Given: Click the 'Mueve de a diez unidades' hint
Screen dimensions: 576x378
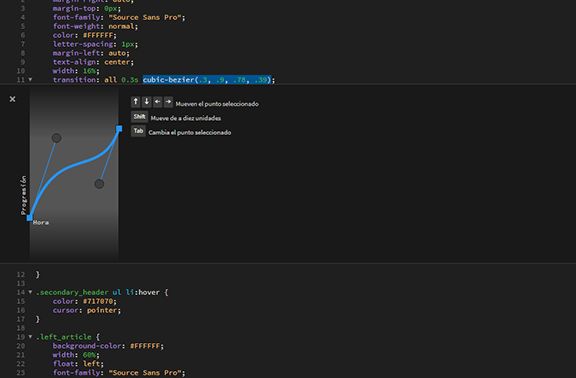Looking at the screenshot, I should click(186, 118).
